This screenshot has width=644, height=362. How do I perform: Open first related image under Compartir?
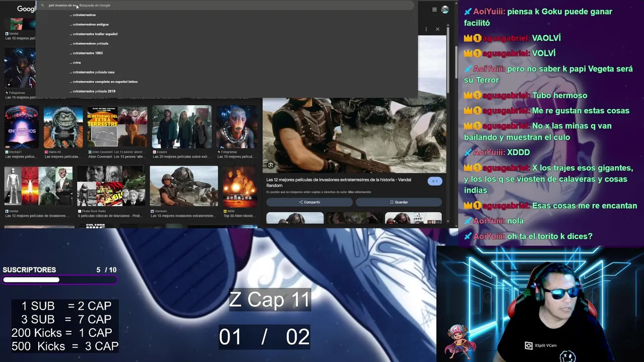[x=295, y=218]
